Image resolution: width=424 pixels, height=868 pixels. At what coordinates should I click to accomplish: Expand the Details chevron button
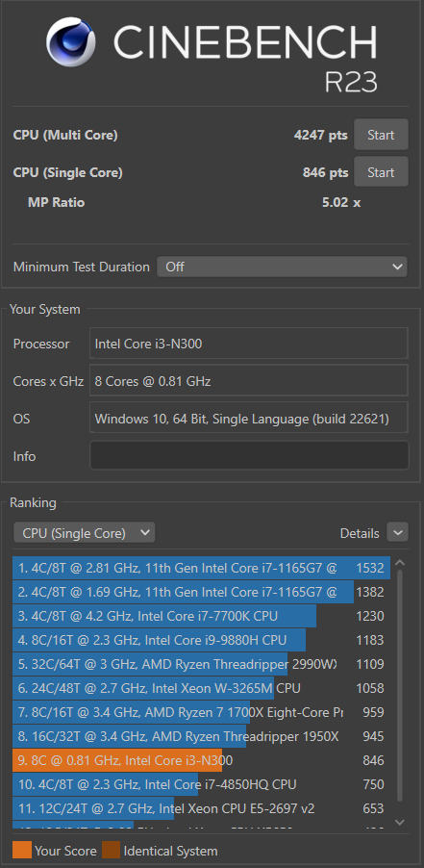[x=397, y=533]
